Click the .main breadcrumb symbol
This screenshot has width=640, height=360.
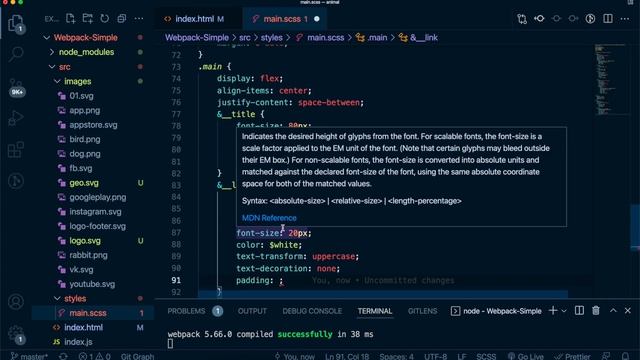(371, 38)
